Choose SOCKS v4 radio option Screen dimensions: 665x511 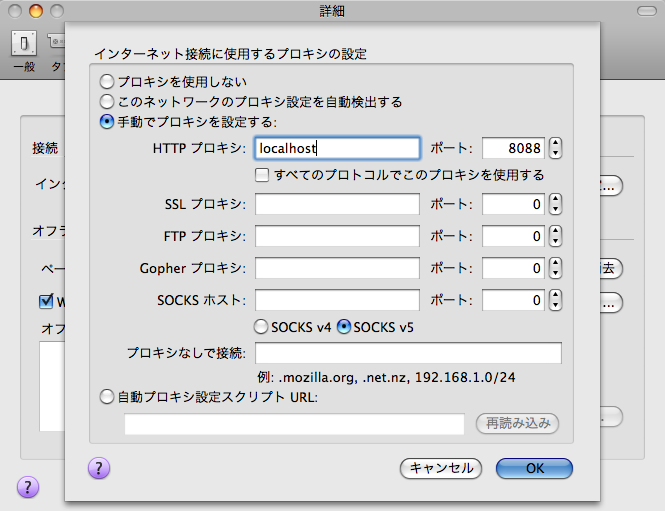coord(262,327)
